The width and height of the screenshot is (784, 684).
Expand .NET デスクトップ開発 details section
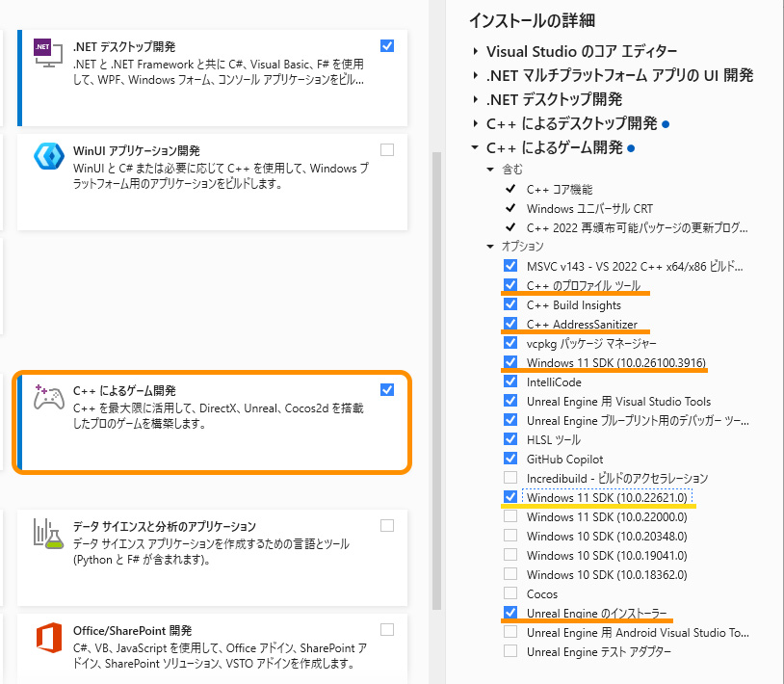point(476,99)
